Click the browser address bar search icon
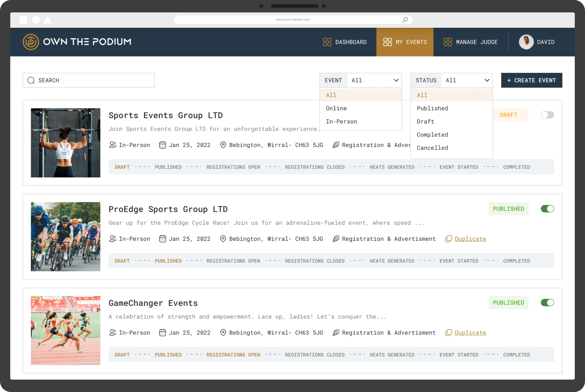Screen dimensions: 585x392 point(405,19)
